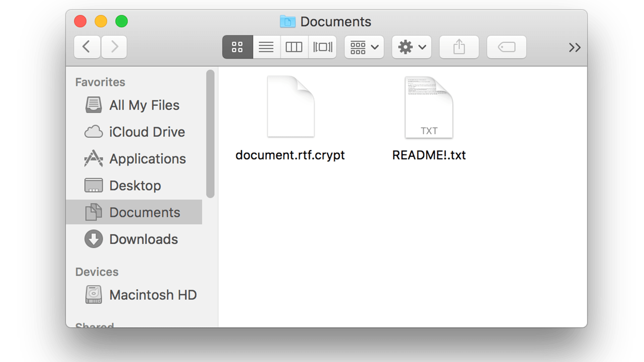Open Applications in sidebar
This screenshot has height=362, width=644.
point(134,159)
